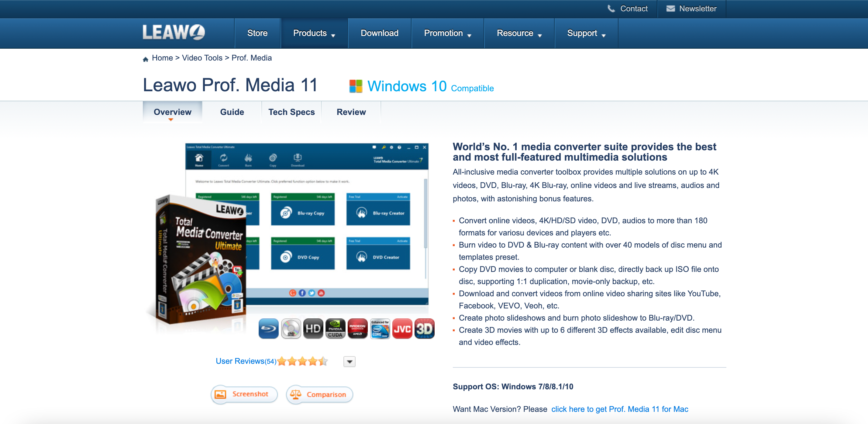Click the Comparison button
Viewport: 868px width, 424px height.
pyautogui.click(x=319, y=394)
